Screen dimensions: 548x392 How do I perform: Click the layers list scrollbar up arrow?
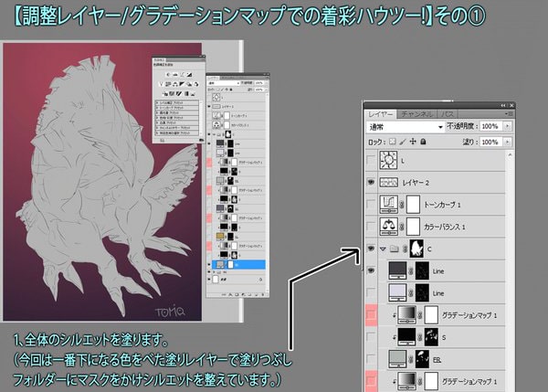click(x=510, y=154)
